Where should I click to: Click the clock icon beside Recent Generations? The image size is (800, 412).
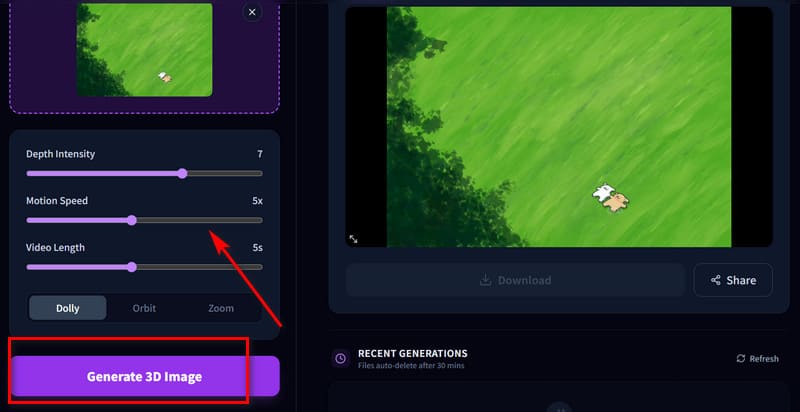point(340,358)
